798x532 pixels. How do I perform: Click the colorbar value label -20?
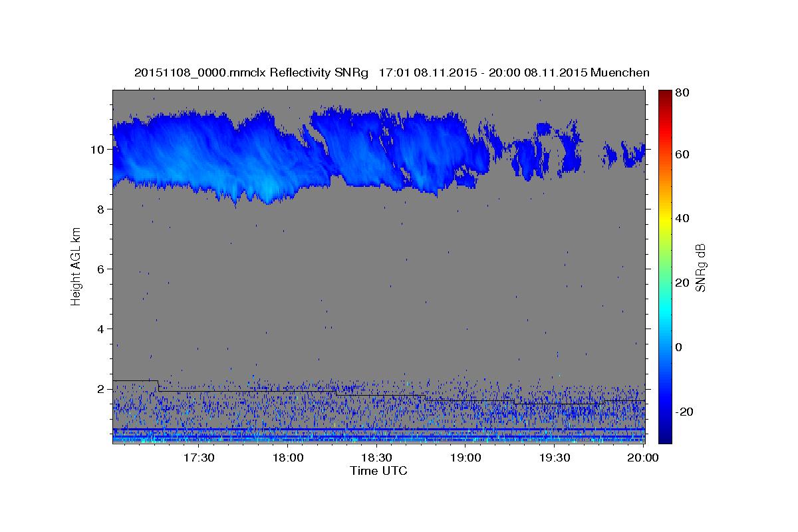(x=684, y=412)
